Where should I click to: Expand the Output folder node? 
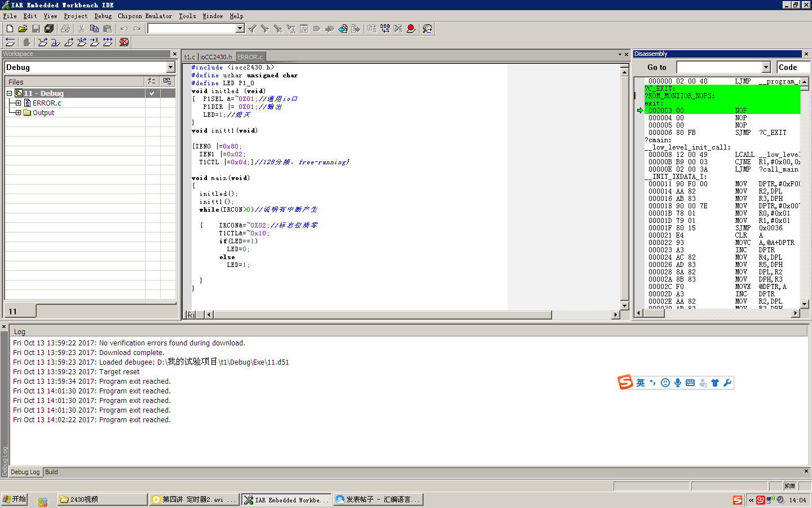click(18, 112)
